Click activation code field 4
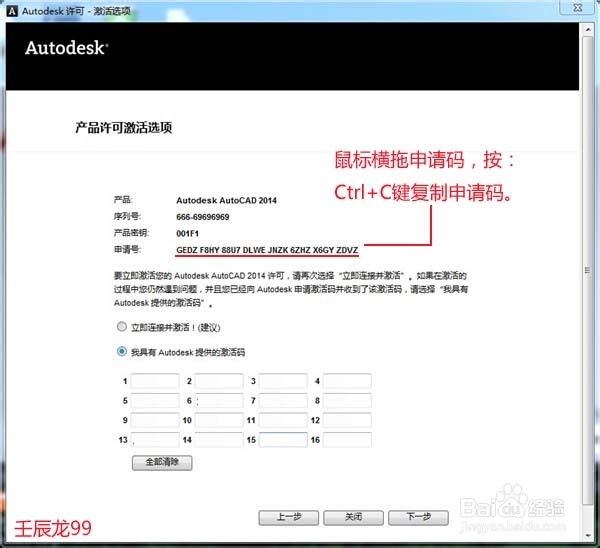 (x=347, y=381)
